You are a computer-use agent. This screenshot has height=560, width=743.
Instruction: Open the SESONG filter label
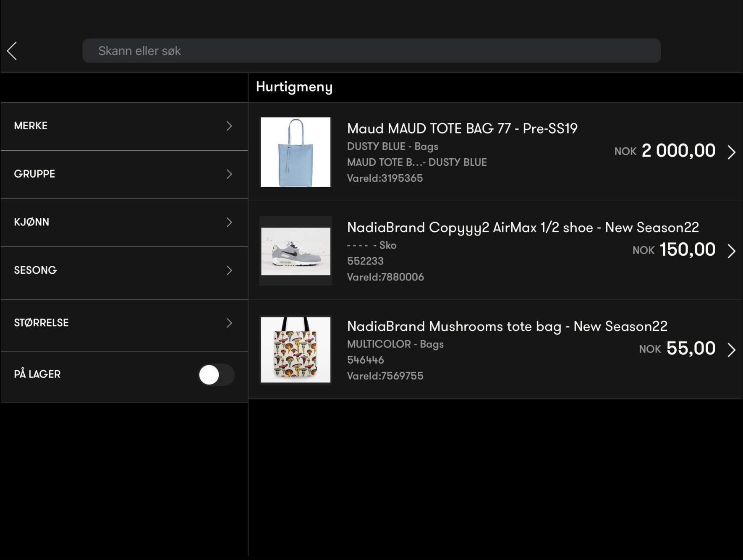(35, 270)
